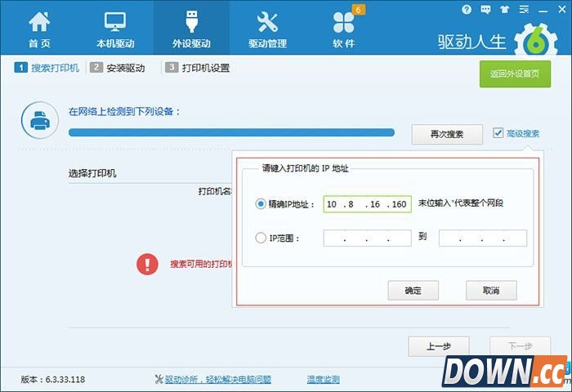572x392 pixels.
Task: Toggle the 高级搜索 checkbox
Action: pyautogui.click(x=498, y=133)
